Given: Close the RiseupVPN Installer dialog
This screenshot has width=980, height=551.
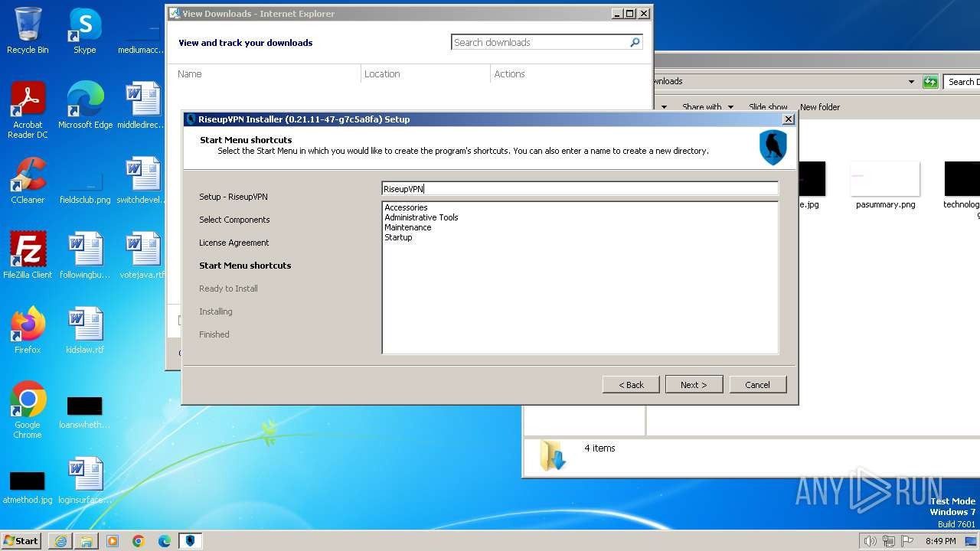Looking at the screenshot, I should click(788, 119).
